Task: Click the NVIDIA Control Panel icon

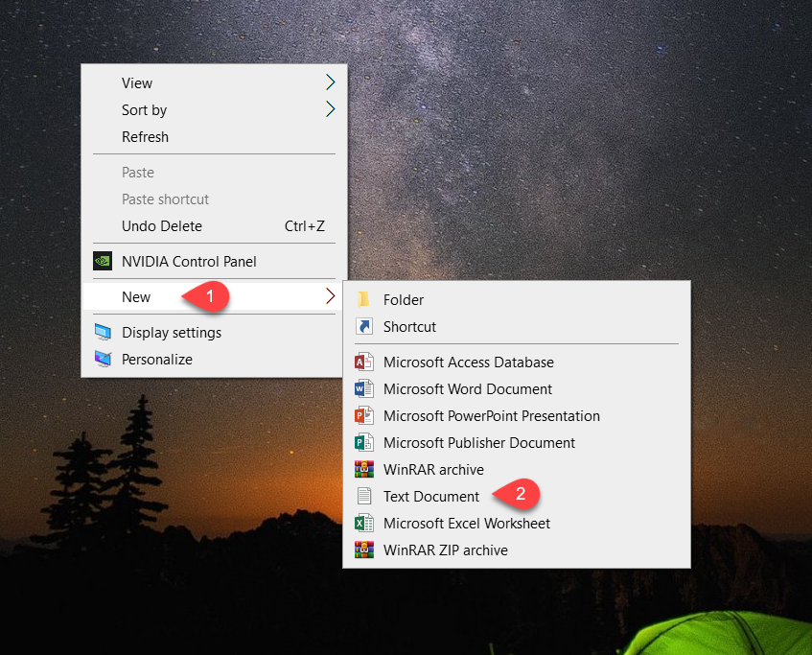Action: (103, 261)
